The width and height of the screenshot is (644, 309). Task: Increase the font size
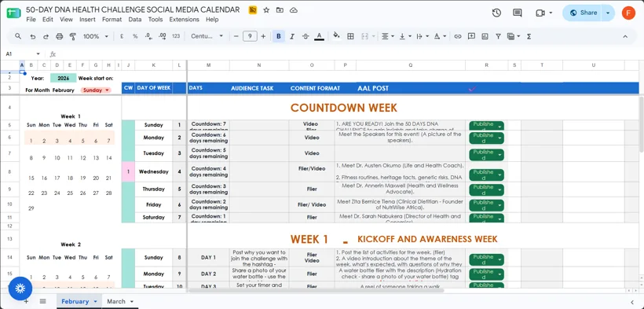coord(263,36)
